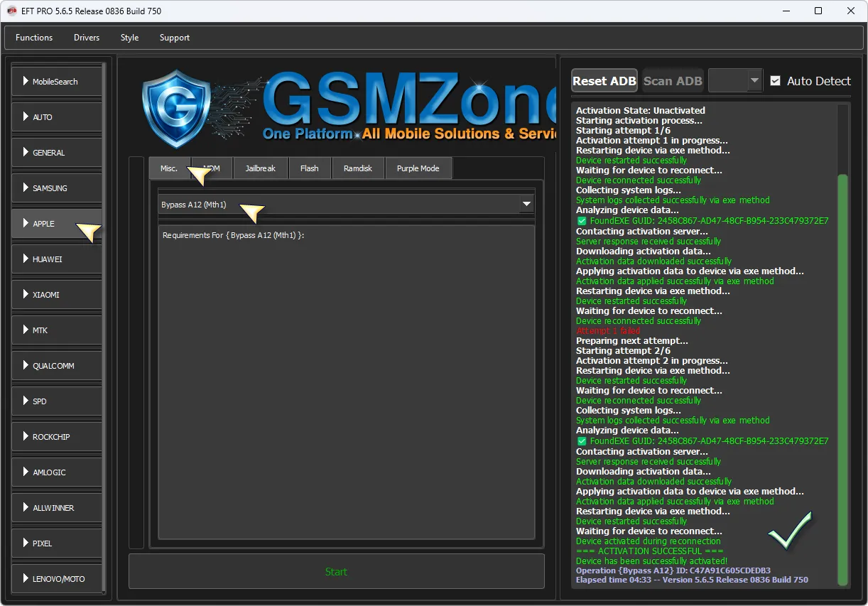
Task: Open the Support menu
Action: pyautogui.click(x=175, y=38)
